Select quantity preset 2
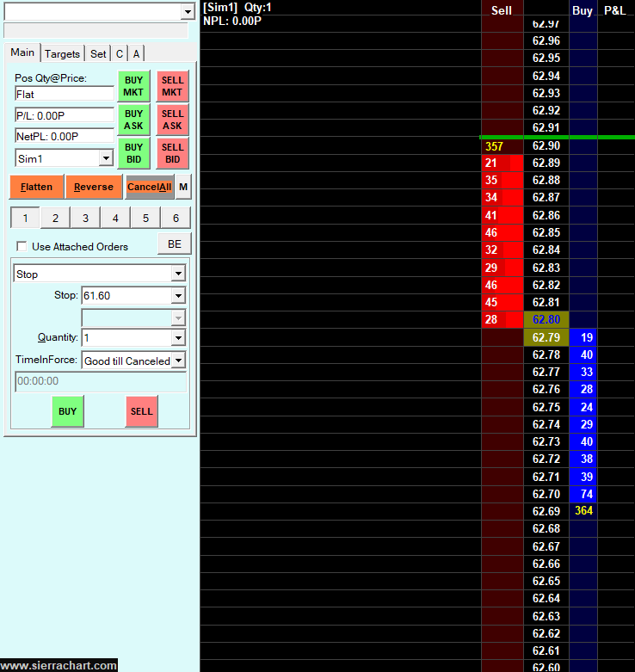The height and width of the screenshot is (672, 635). (55, 219)
